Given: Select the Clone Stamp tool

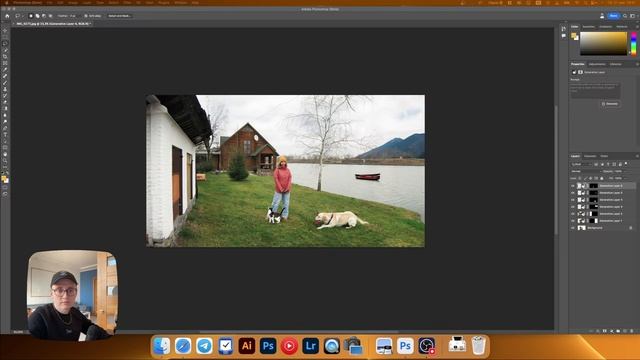Looking at the screenshot, I should [5, 89].
